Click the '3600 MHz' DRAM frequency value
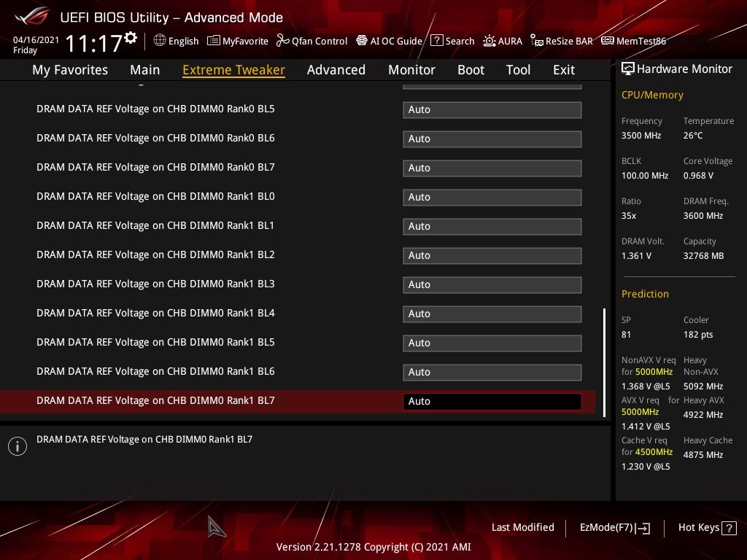Viewport: 747px width, 560px height. pyautogui.click(x=703, y=216)
